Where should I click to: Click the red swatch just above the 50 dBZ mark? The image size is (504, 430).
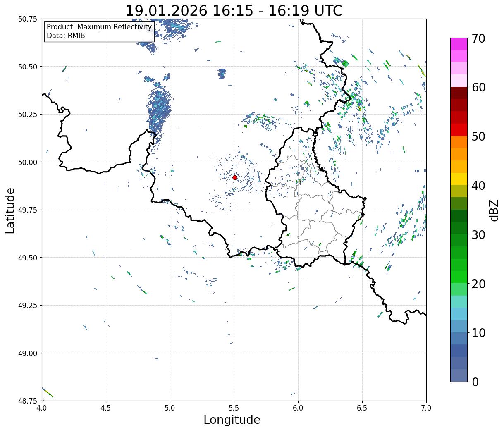[459, 130]
